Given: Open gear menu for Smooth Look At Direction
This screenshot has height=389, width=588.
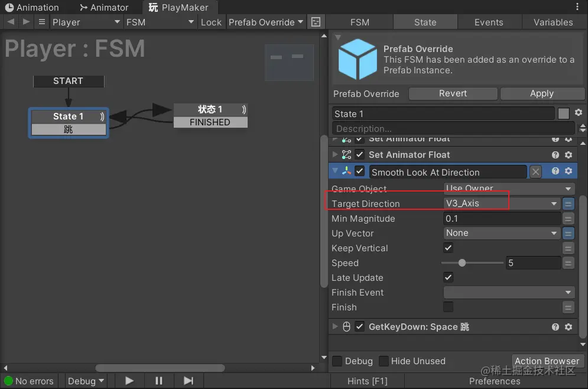Looking at the screenshot, I should tap(568, 171).
